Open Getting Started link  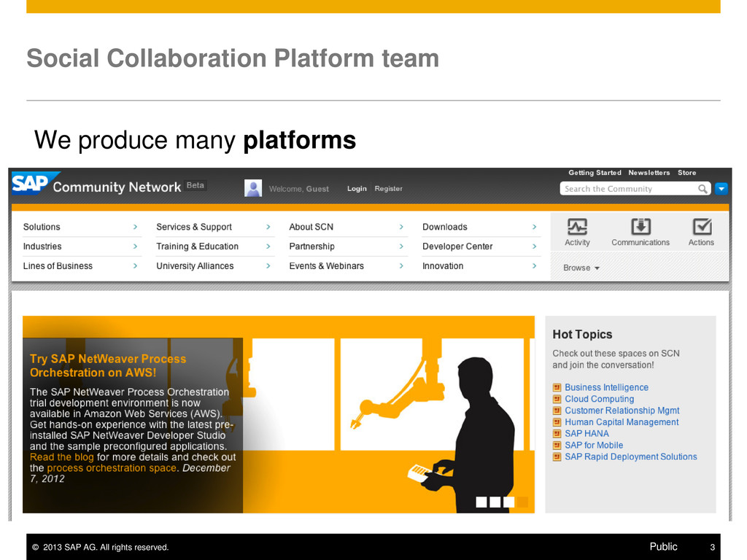pos(595,172)
